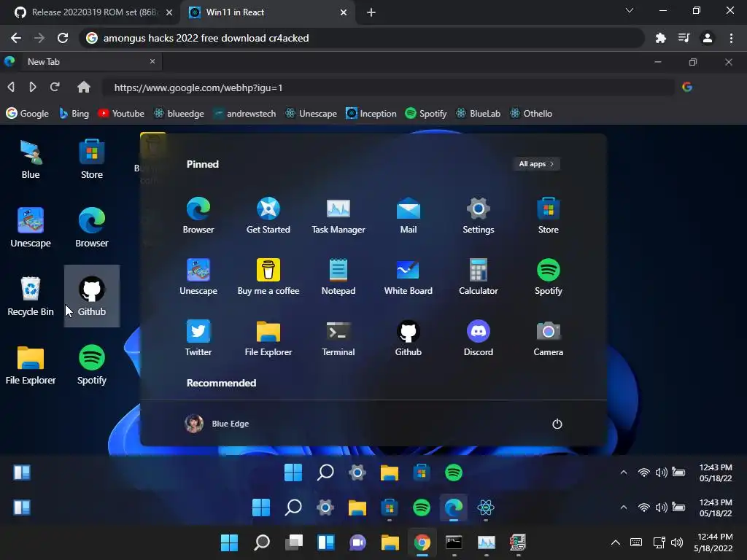Expand All apps list
This screenshot has height=560, width=747.
pyautogui.click(x=536, y=164)
